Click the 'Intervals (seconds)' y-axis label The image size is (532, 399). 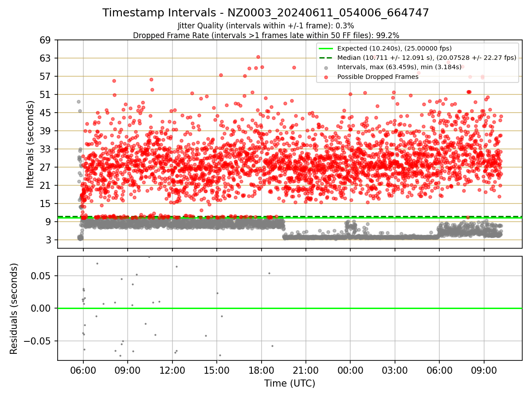point(30,144)
